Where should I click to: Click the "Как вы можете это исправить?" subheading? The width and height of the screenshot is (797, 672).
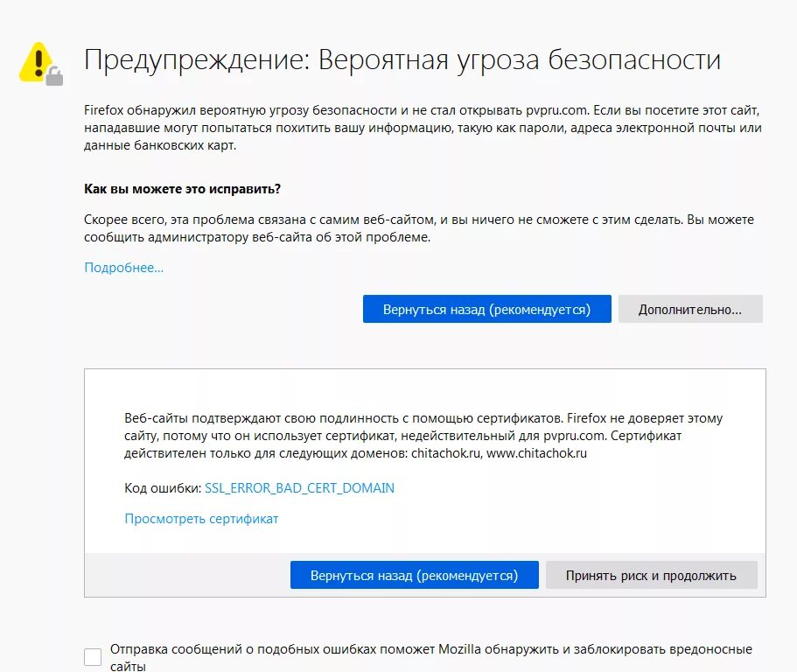point(182,189)
